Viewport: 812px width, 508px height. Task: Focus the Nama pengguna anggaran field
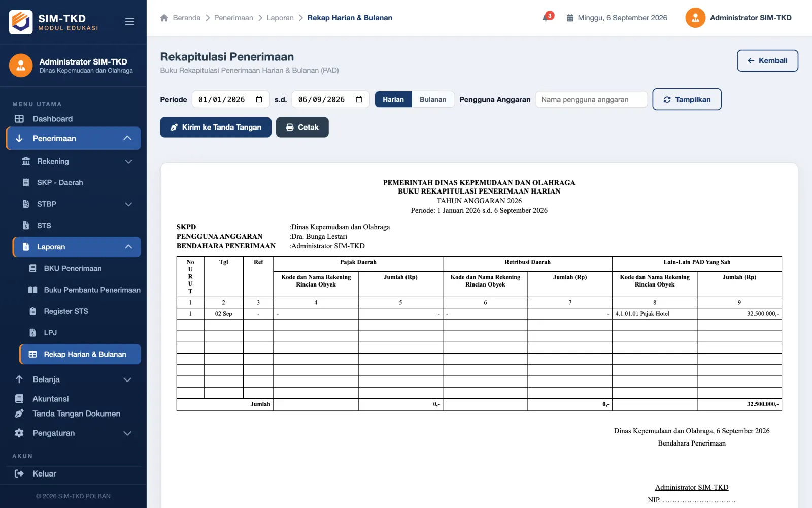(x=591, y=99)
